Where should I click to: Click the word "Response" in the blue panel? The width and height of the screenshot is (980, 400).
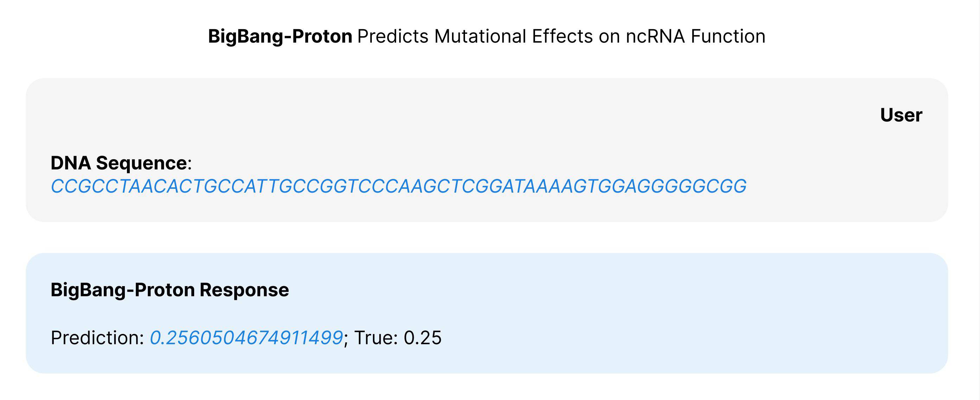pos(244,290)
